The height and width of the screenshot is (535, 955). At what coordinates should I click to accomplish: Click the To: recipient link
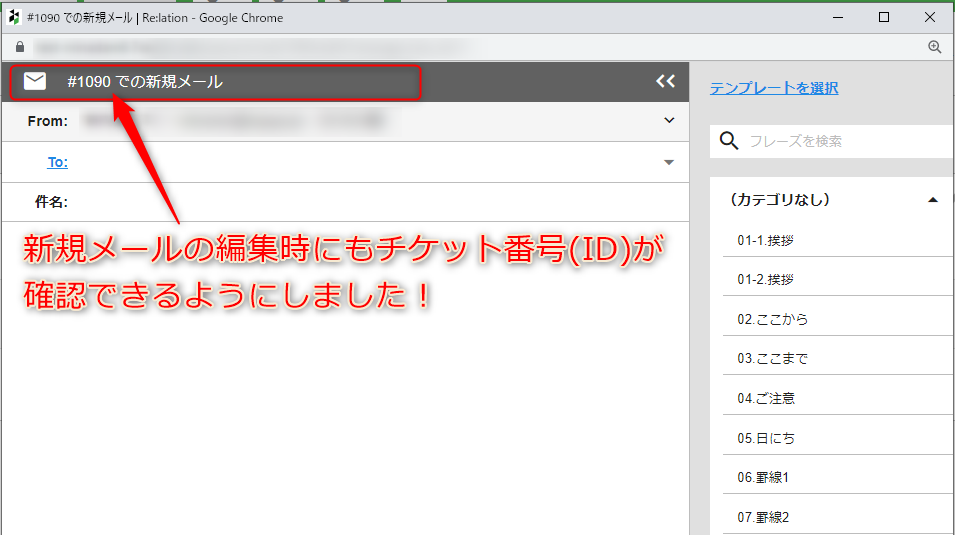pyautogui.click(x=57, y=162)
